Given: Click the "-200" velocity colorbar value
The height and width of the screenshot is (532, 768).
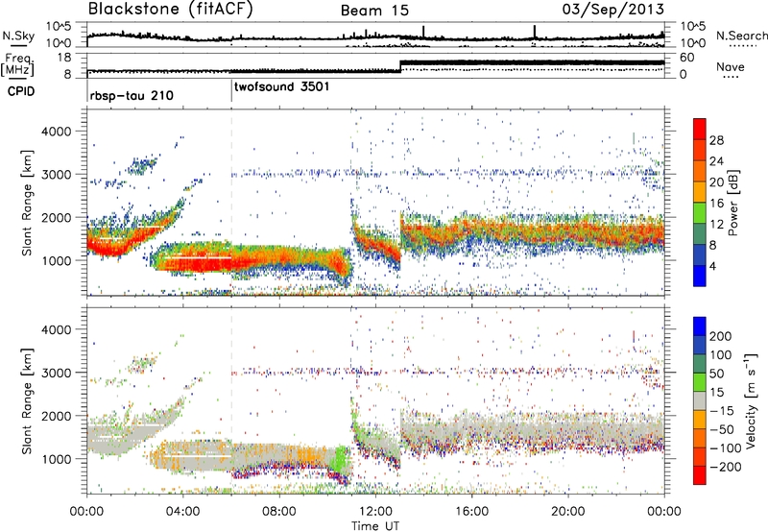Looking at the screenshot, I should click(726, 467).
